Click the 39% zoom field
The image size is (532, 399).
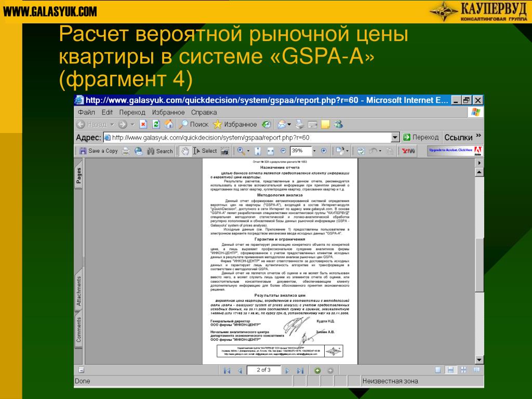click(x=301, y=151)
